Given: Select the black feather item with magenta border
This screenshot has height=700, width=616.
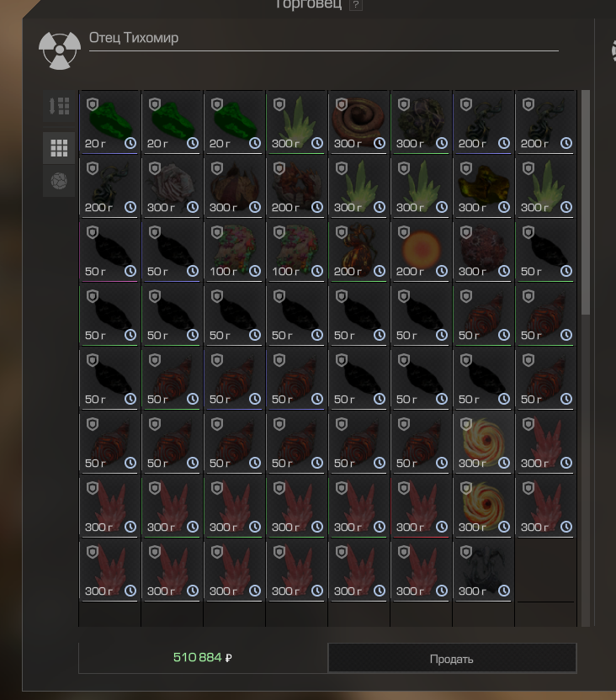Looking at the screenshot, I should click(x=109, y=250).
